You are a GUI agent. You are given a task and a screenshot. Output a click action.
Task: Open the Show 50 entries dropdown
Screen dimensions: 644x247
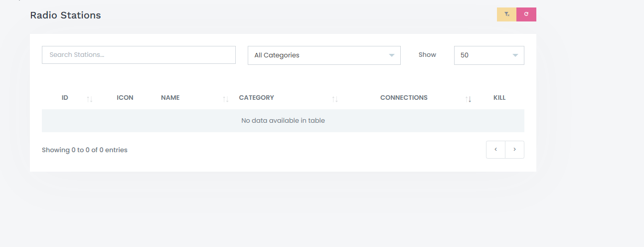489,55
